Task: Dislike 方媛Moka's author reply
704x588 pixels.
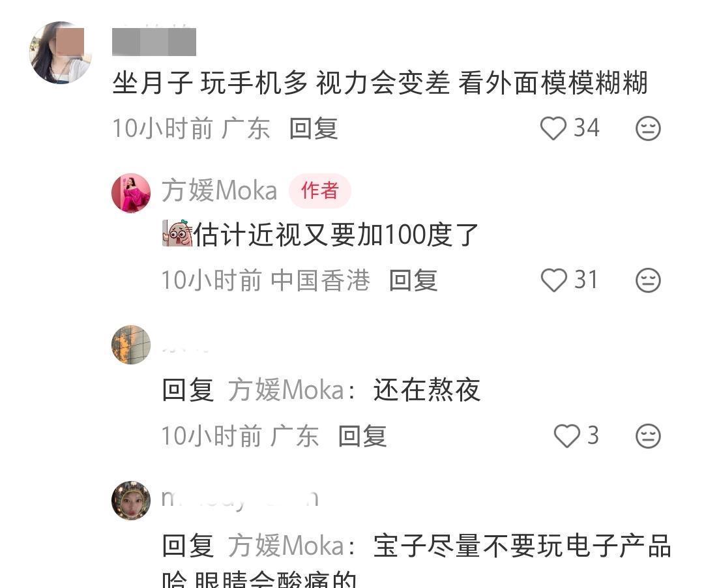Action: [x=648, y=280]
